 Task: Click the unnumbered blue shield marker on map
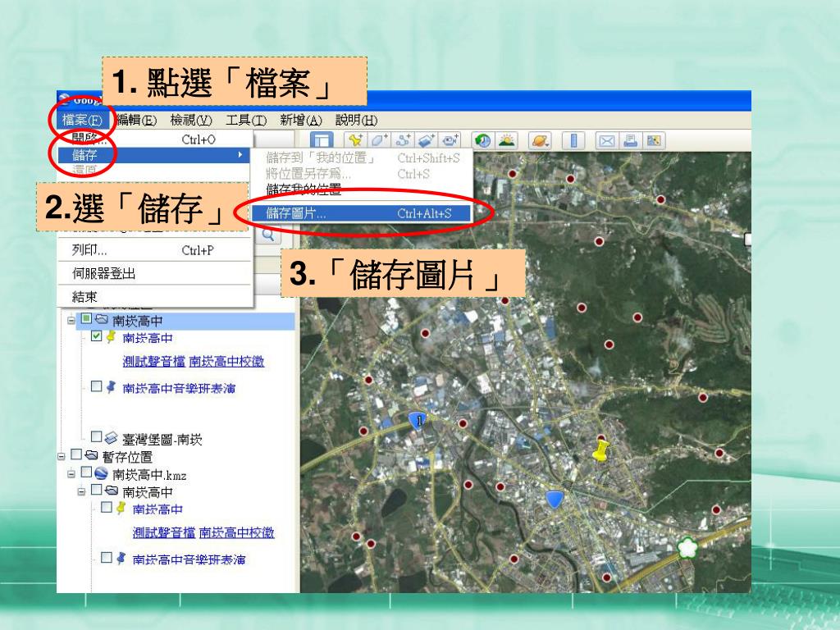[x=555, y=499]
